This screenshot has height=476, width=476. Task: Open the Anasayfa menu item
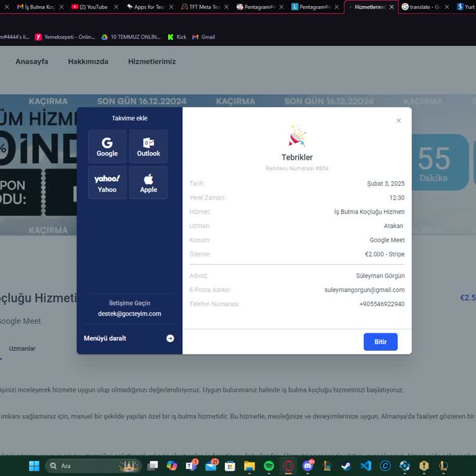[32, 61]
